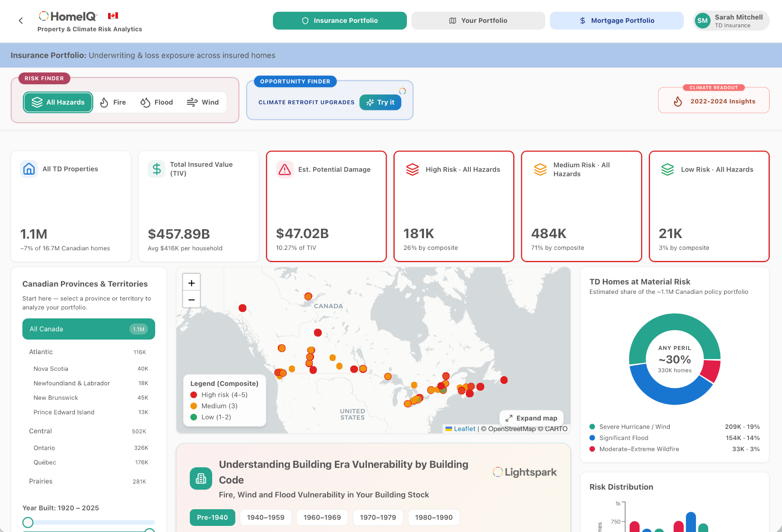Select the Atlantic region group
The width and height of the screenshot is (782, 532).
pyautogui.click(x=89, y=352)
